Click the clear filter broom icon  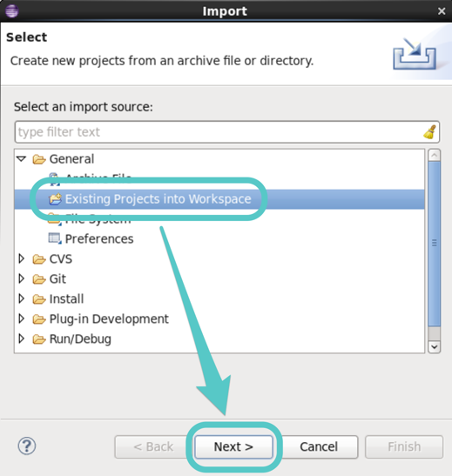click(x=430, y=132)
